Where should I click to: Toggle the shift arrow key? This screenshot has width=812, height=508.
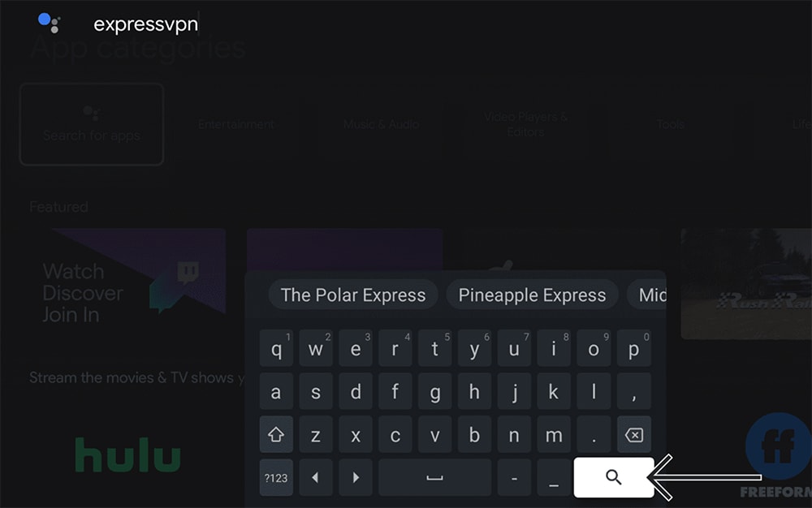pos(276,434)
